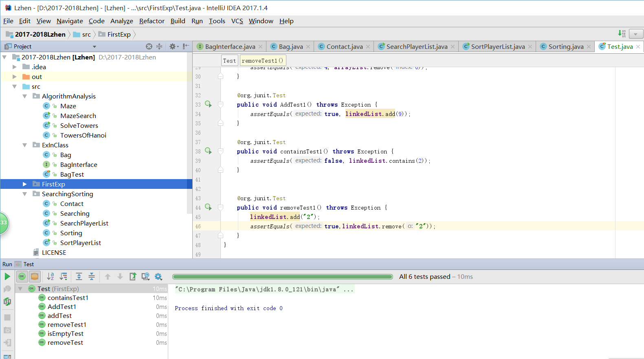The height and width of the screenshot is (359, 644).
Task: Click the Test class breadcrumb in editor
Action: click(x=229, y=61)
